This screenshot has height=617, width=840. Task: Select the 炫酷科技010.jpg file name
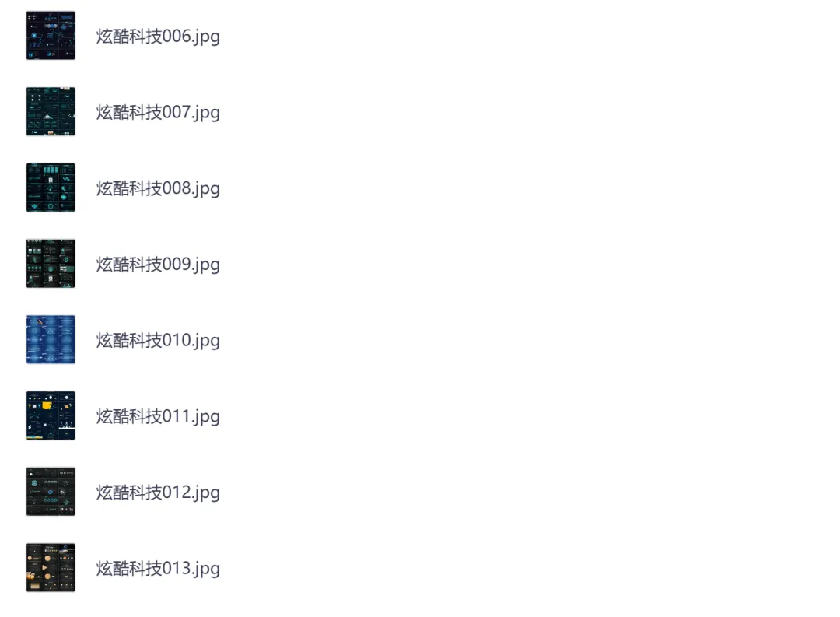point(158,340)
